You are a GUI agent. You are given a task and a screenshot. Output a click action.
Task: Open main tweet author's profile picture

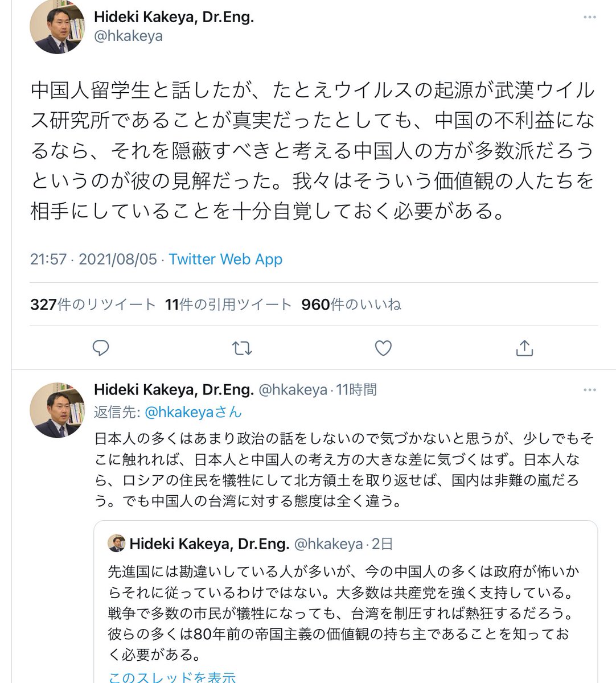[x=58, y=26]
